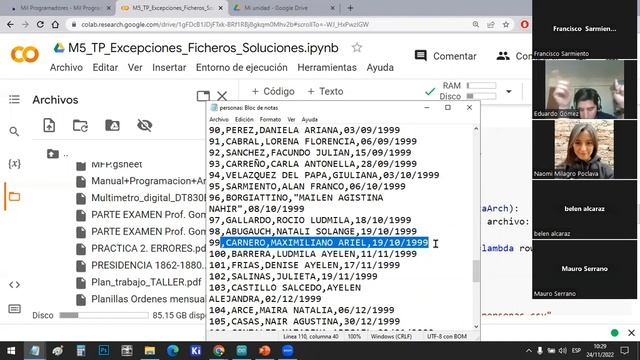Viewport: 640px width, 360px height.
Task: Open the table of contents sidebar icon
Action: (14, 99)
